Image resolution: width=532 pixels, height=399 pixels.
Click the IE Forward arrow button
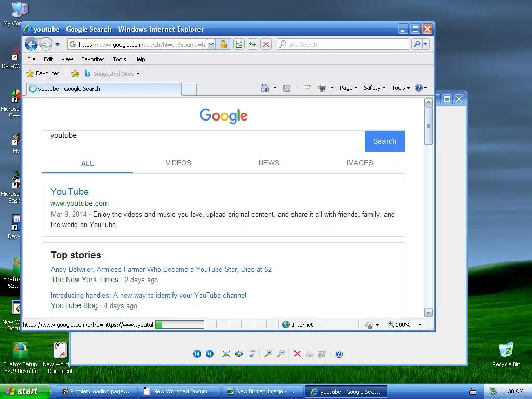[x=46, y=44]
